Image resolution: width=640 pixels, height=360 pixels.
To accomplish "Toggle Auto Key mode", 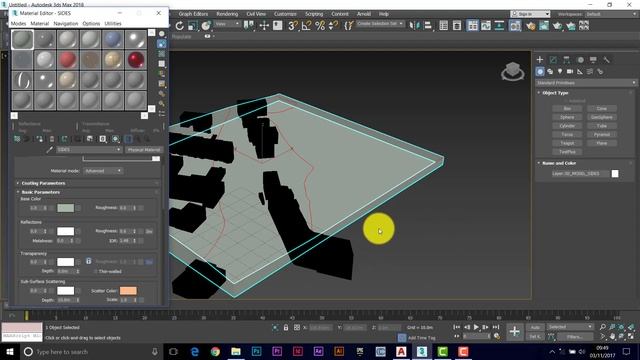I will tap(535, 327).
